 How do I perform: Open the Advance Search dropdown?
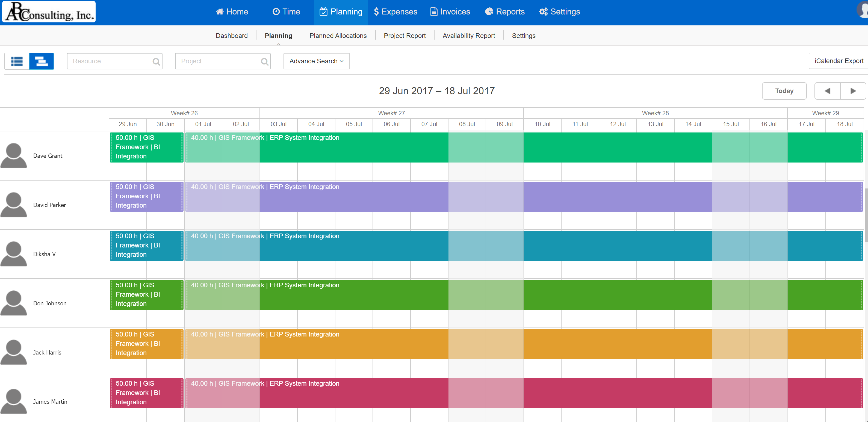coord(316,61)
